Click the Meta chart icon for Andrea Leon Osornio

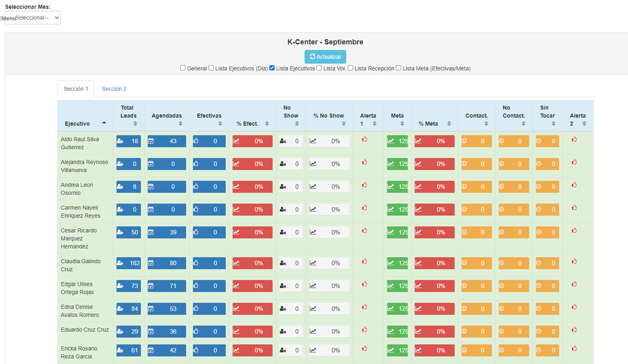click(x=391, y=186)
